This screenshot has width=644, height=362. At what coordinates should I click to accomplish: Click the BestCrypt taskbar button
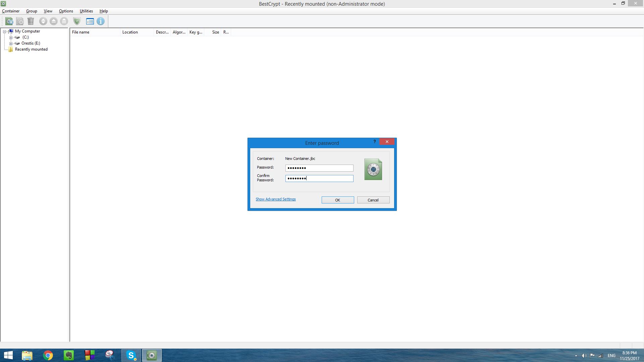(x=152, y=355)
